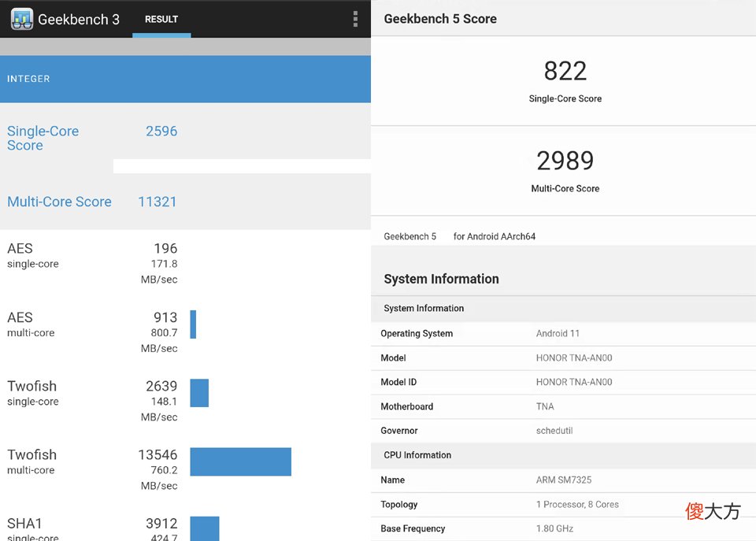Click the Topology value 1 Processor, 8 Cores
Viewport: 756px width, 541px height.
coord(577,504)
